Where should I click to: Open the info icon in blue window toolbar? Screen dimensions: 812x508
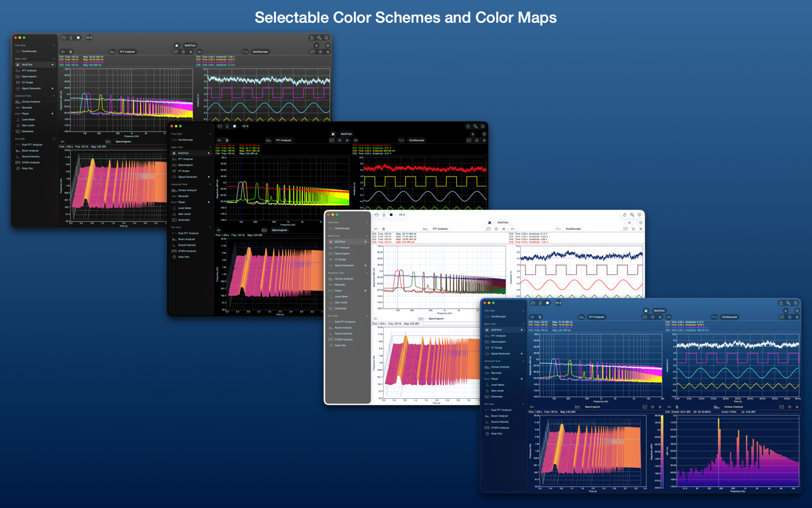(797, 303)
